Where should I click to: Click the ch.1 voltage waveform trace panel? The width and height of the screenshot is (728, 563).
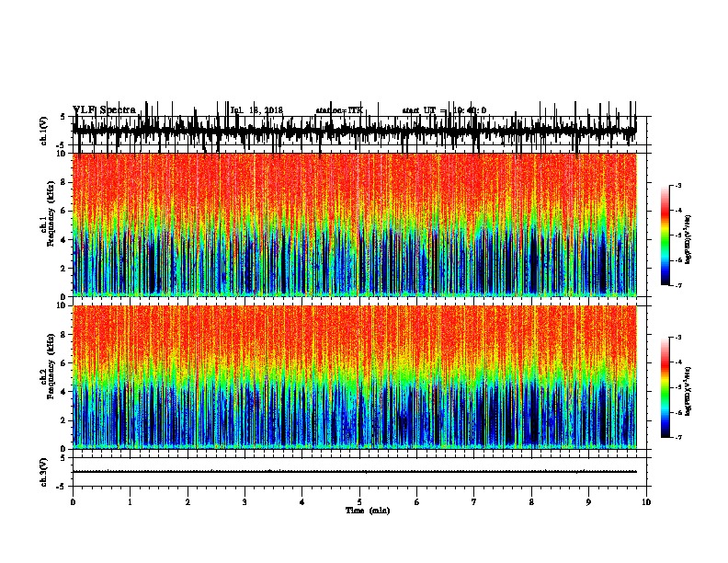coord(358,131)
